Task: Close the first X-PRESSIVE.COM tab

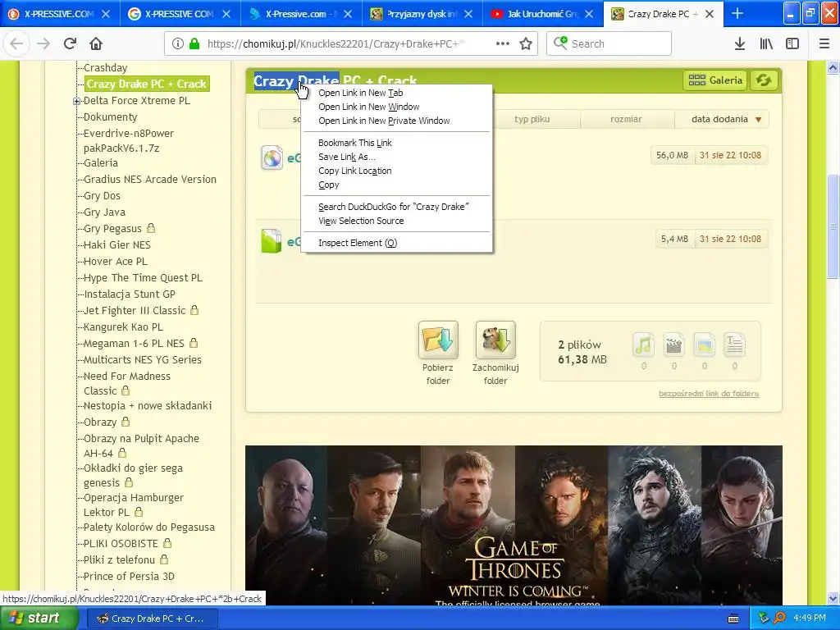Action: pyautogui.click(x=106, y=14)
